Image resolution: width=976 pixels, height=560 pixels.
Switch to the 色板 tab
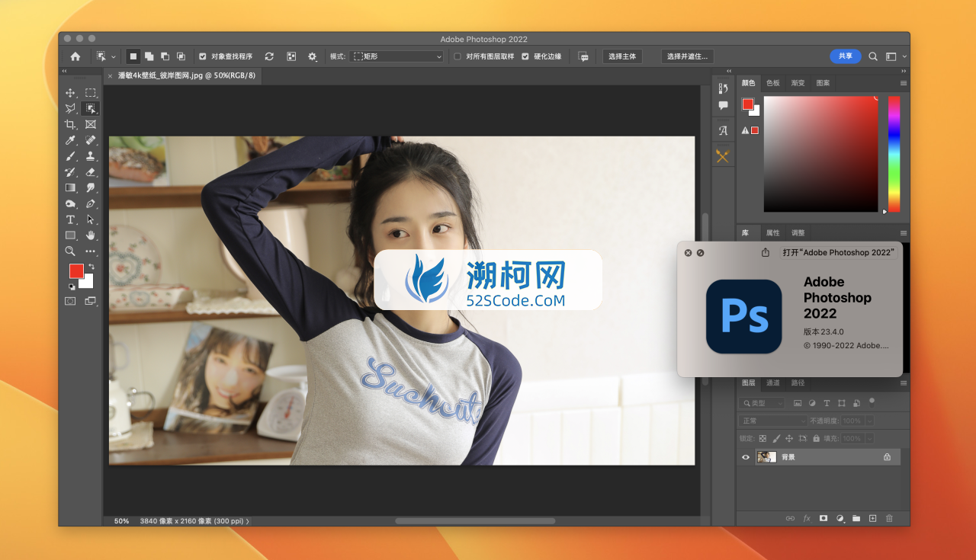click(x=773, y=83)
